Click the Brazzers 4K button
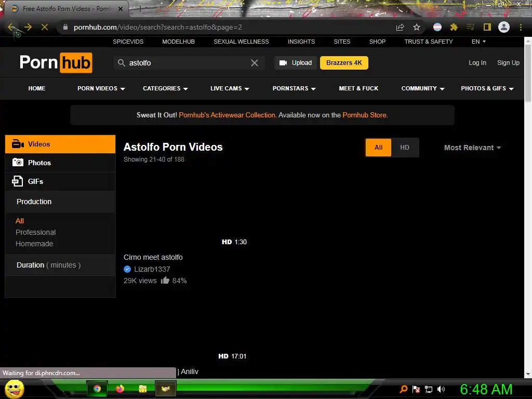The height and width of the screenshot is (399, 532). pos(344,63)
